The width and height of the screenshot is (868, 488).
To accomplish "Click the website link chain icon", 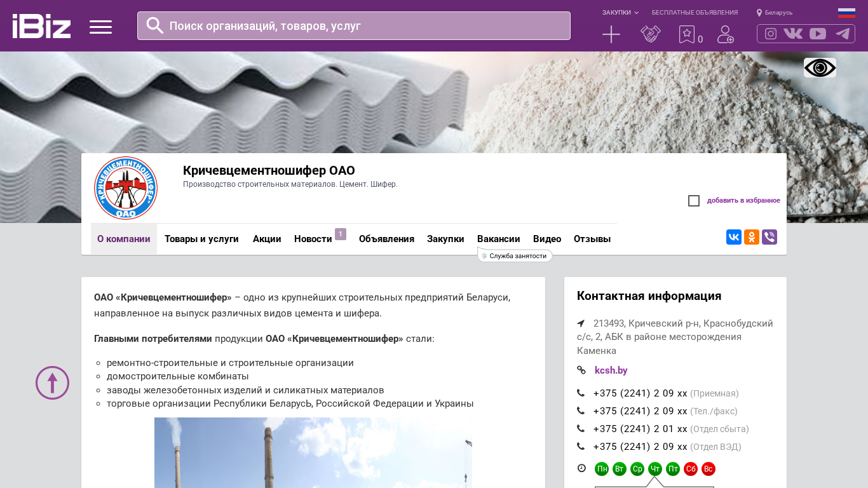I will (581, 370).
